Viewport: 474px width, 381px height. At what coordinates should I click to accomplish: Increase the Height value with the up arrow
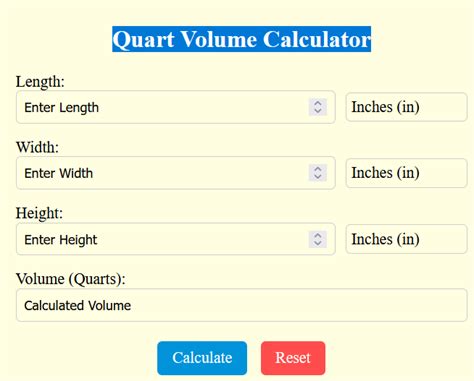(x=318, y=235)
